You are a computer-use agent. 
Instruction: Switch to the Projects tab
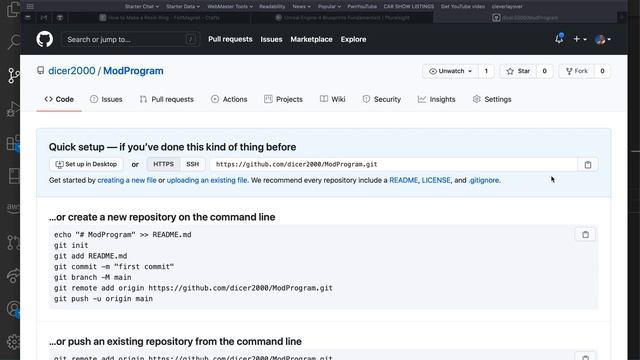point(283,99)
